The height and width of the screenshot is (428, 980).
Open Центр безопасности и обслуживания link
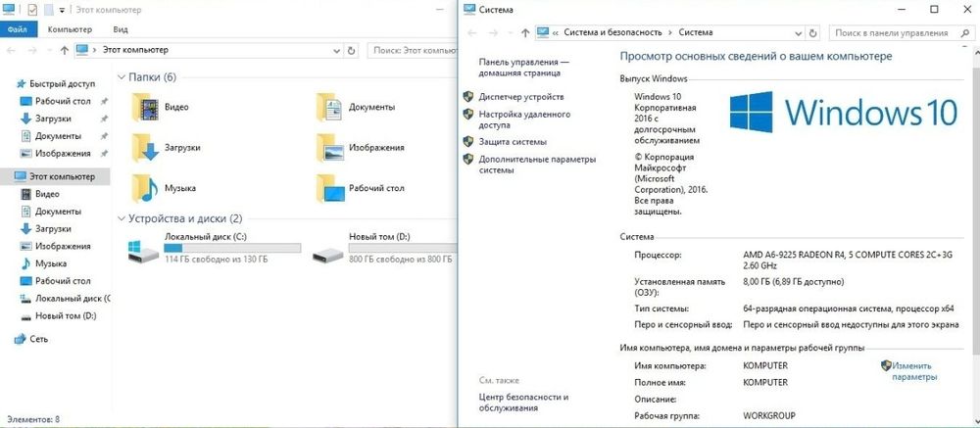click(x=523, y=403)
